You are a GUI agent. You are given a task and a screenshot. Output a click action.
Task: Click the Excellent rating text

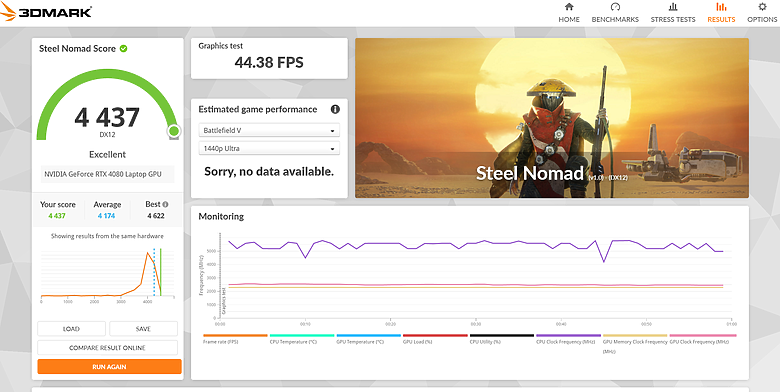coord(107,154)
